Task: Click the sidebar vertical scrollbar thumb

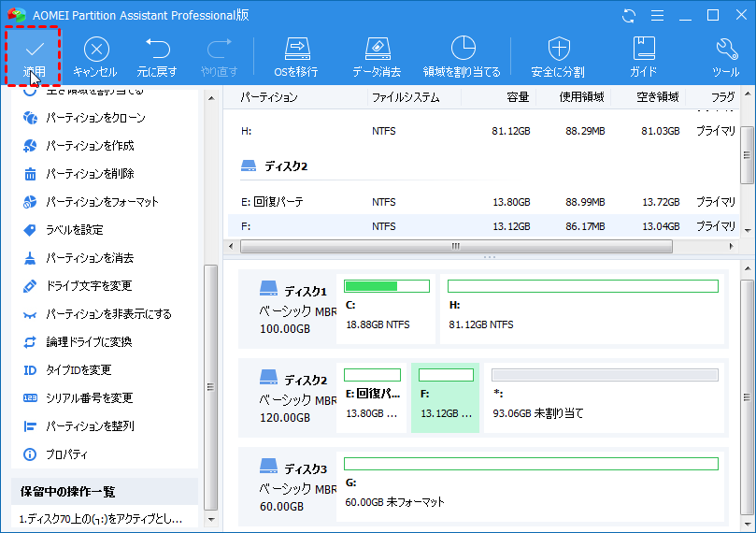Action: [210, 387]
